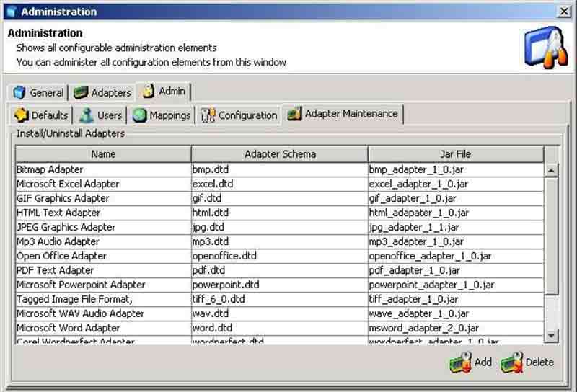Screen dimensions: 577x392
Task: Select the JPEG Graphics Adapter row
Action: click(279, 227)
